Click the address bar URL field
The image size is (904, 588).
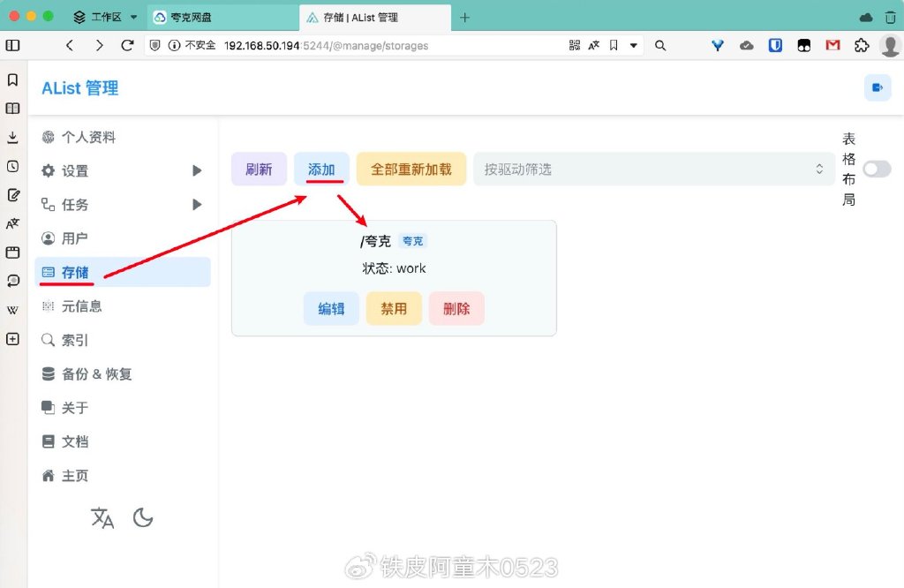[x=392, y=45]
